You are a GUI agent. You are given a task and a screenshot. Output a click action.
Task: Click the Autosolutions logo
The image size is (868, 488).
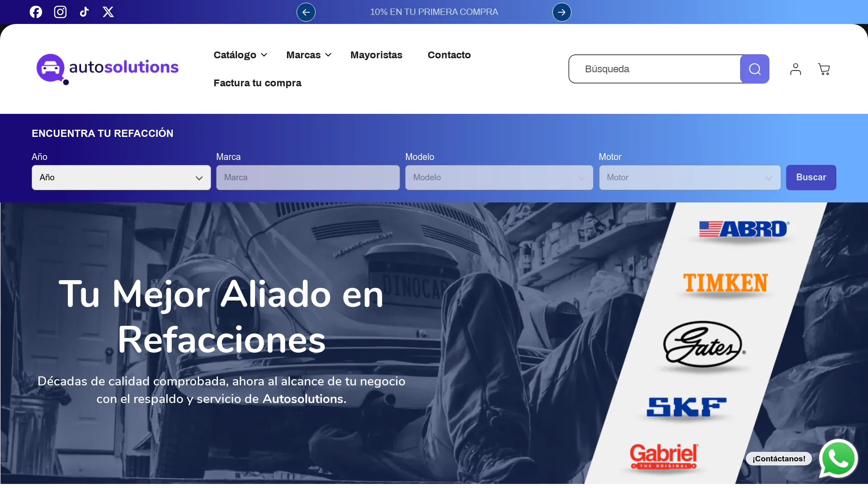(107, 69)
